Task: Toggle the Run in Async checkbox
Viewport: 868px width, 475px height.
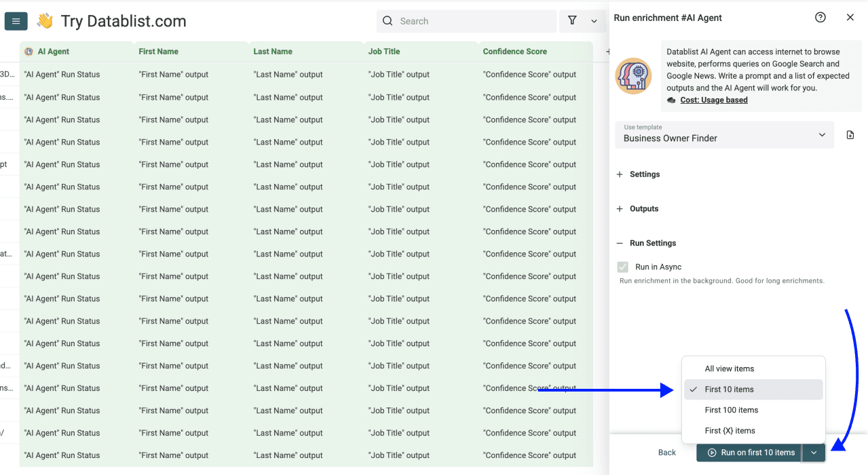Action: pyautogui.click(x=622, y=266)
